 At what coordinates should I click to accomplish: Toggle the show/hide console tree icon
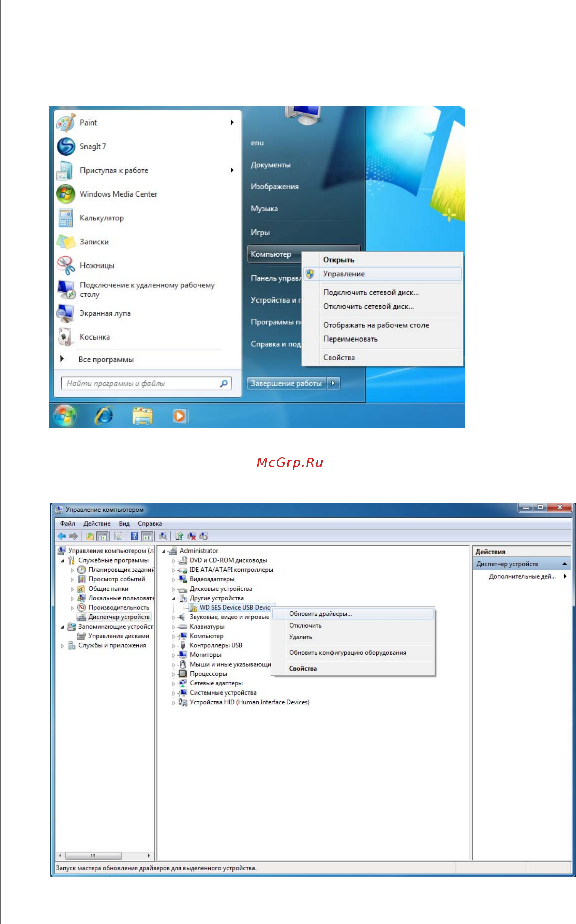[x=102, y=536]
